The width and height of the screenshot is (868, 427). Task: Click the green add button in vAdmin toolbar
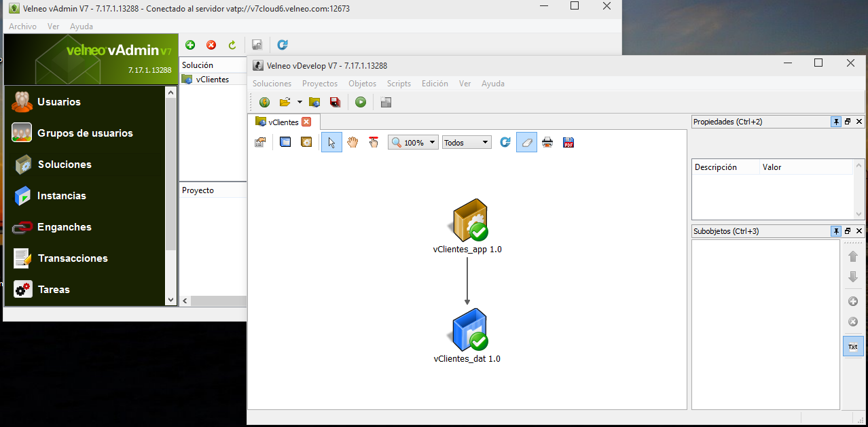point(190,45)
